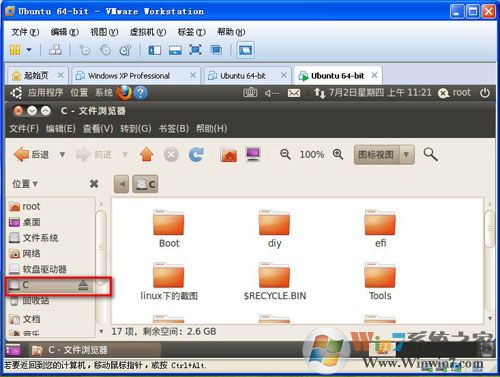Open the VMware 虚拟机 menu
Image resolution: width=500 pixels, height=377 pixels.
pyautogui.click(x=148, y=32)
